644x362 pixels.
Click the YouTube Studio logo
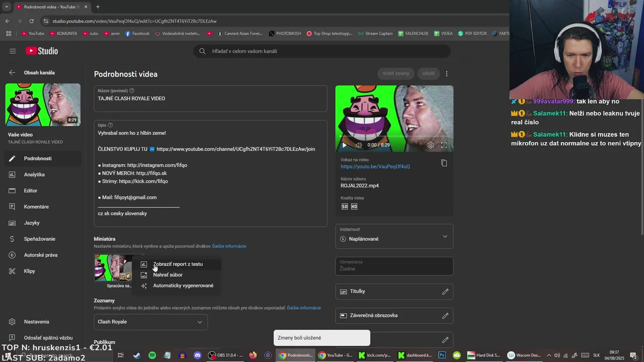tap(42, 51)
